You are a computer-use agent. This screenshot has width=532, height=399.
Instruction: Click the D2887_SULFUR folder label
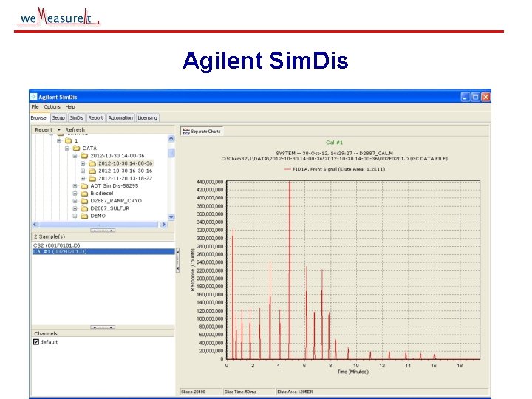(109, 208)
